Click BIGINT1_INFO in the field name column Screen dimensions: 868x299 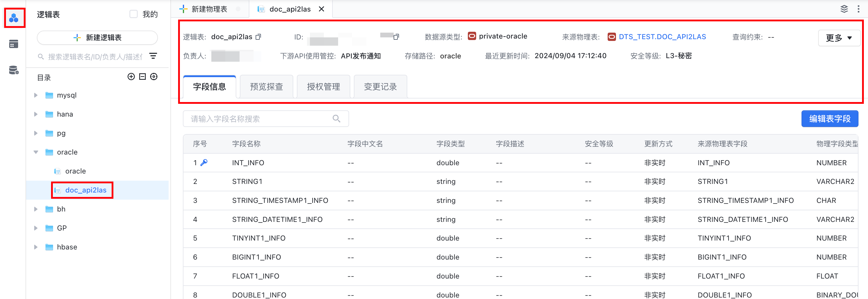(x=256, y=257)
